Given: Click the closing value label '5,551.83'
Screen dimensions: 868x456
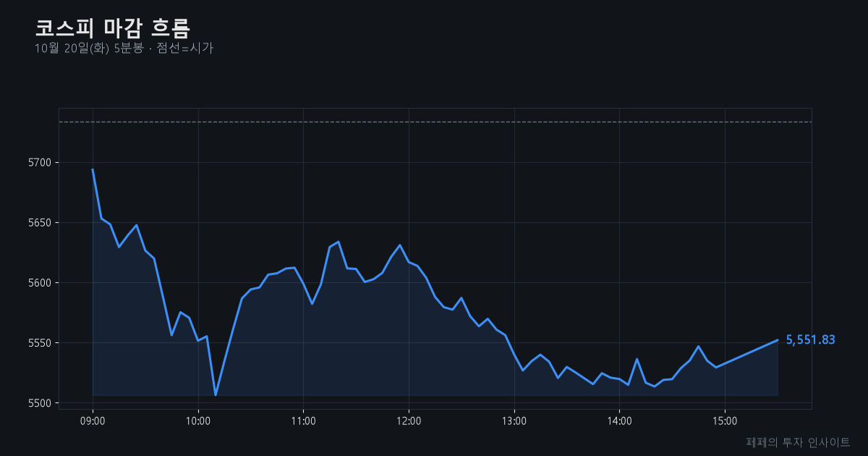Looking at the screenshot, I should pos(810,340).
